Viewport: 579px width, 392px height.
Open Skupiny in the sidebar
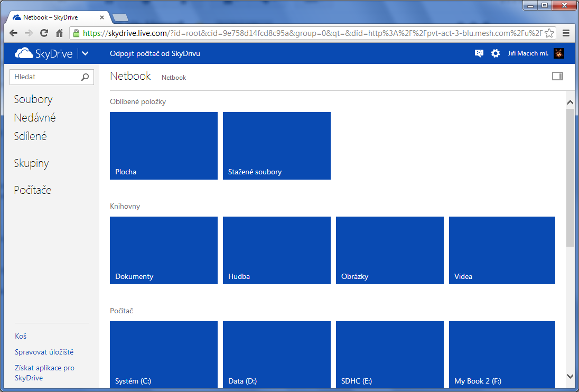(31, 163)
